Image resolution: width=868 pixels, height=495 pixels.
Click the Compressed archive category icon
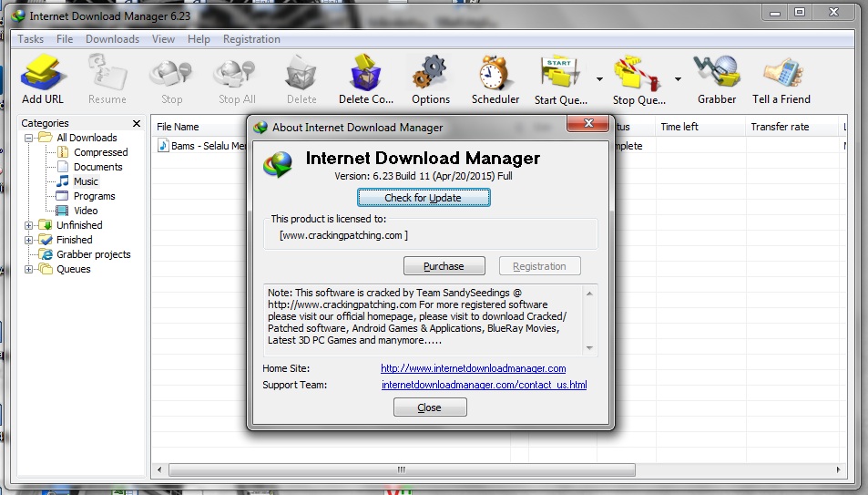63,152
